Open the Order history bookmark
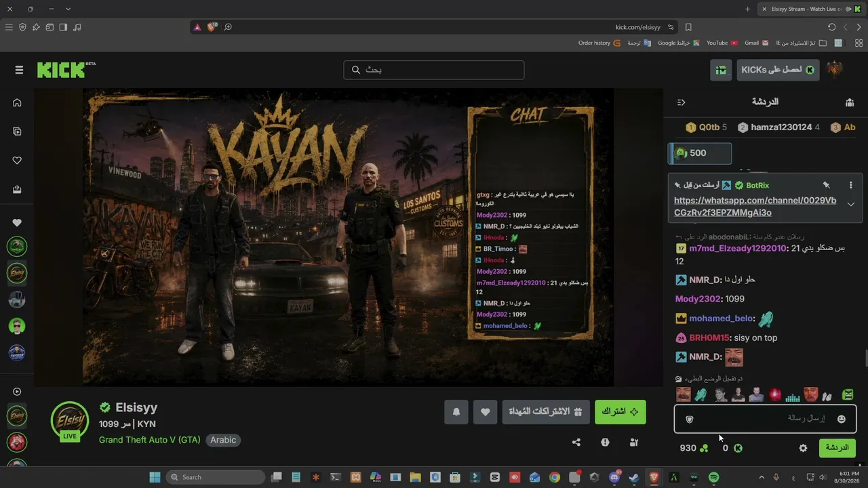Image resolution: width=868 pixels, height=488 pixels. (599, 43)
